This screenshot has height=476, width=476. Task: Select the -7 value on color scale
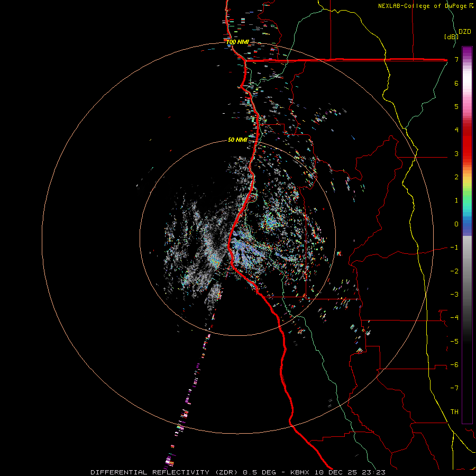pyautogui.click(x=454, y=388)
